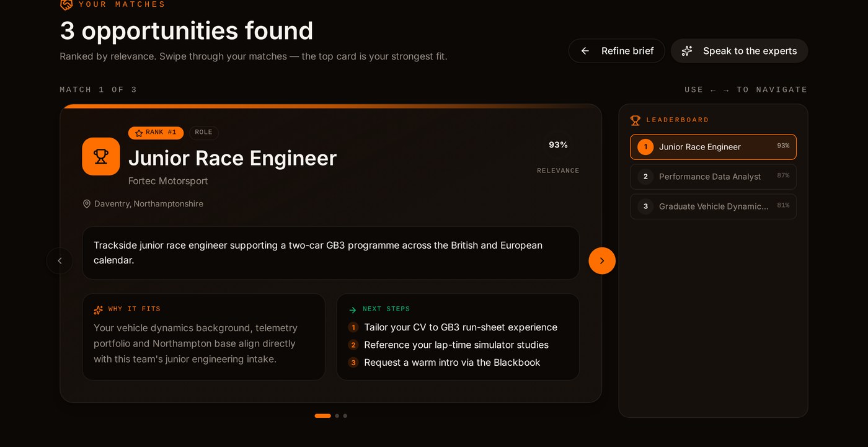This screenshot has width=868, height=447.
Task: Click the 87% score for Performance Data Analyst
Action: coord(783,176)
